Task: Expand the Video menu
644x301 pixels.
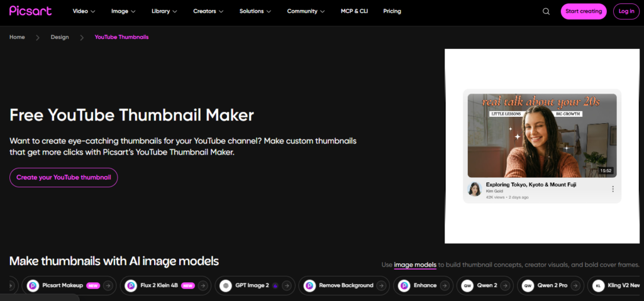Action: click(x=84, y=11)
